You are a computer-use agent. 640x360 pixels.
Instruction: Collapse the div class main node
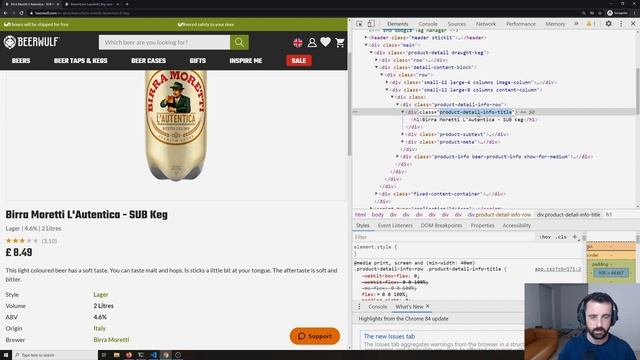tap(366, 45)
